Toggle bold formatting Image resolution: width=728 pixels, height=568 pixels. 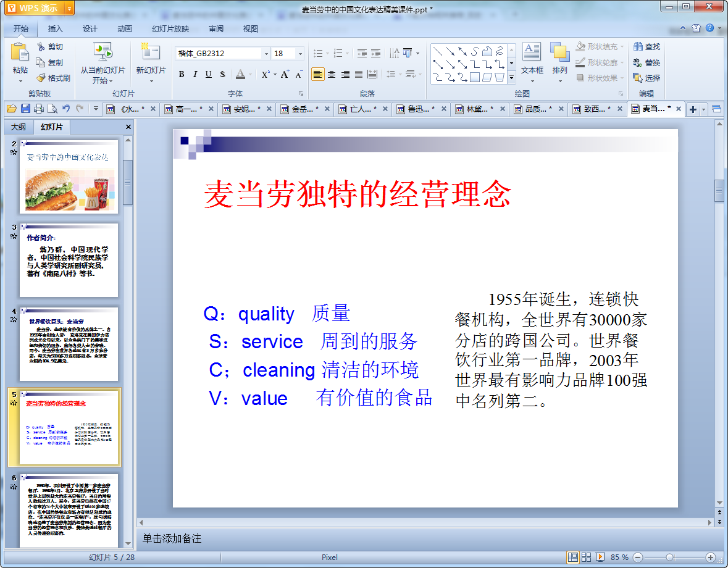coord(182,74)
